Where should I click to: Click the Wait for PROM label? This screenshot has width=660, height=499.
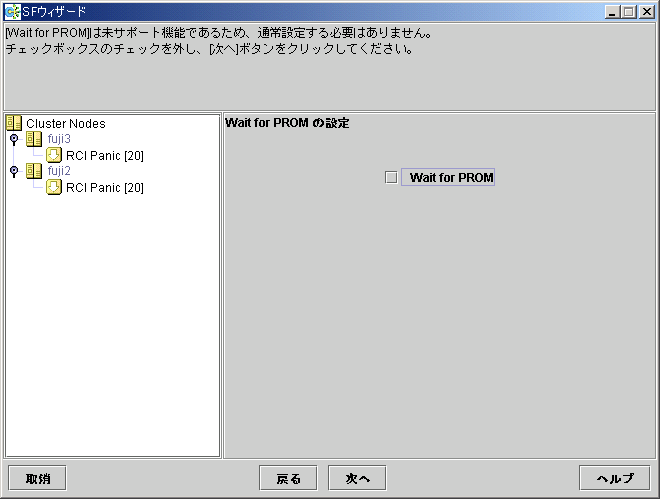(448, 177)
